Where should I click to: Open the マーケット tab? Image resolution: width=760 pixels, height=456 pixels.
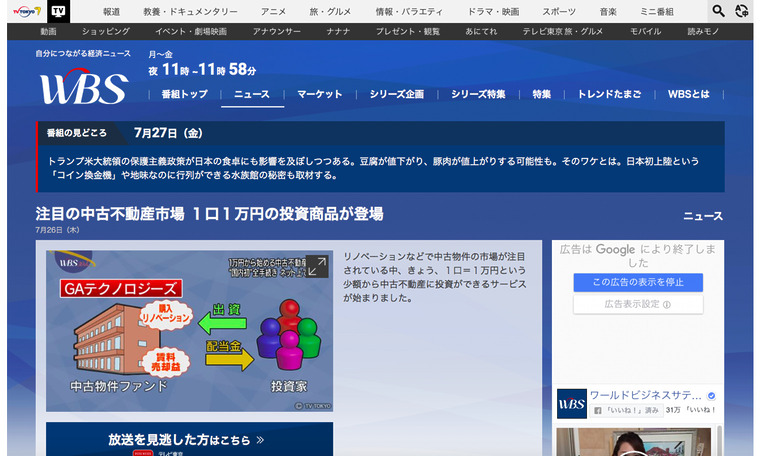(320, 94)
